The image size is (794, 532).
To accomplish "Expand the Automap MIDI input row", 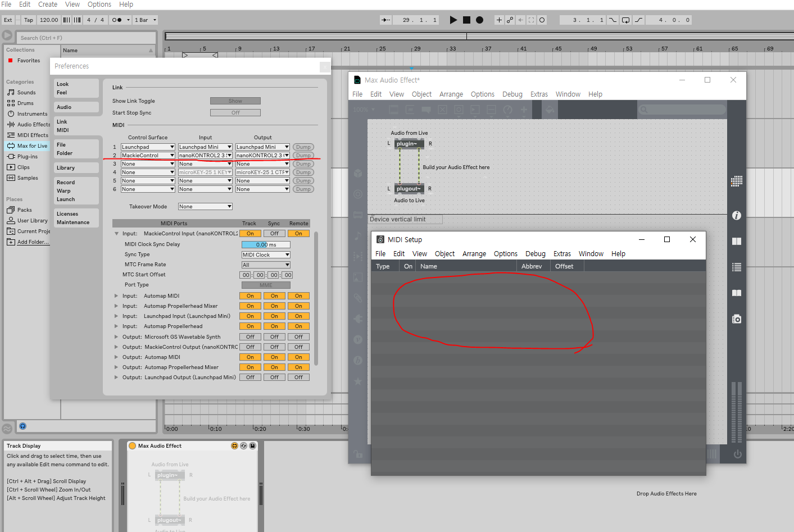I will [116, 295].
